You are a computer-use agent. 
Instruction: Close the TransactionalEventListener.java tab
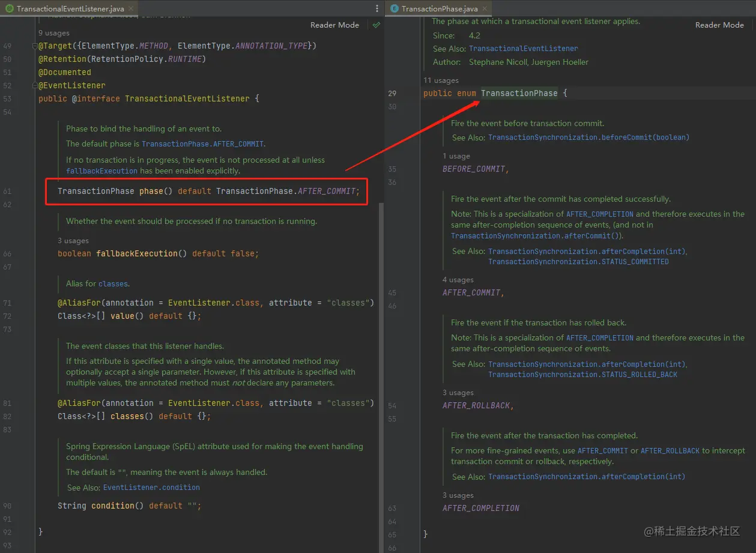pyautogui.click(x=132, y=8)
